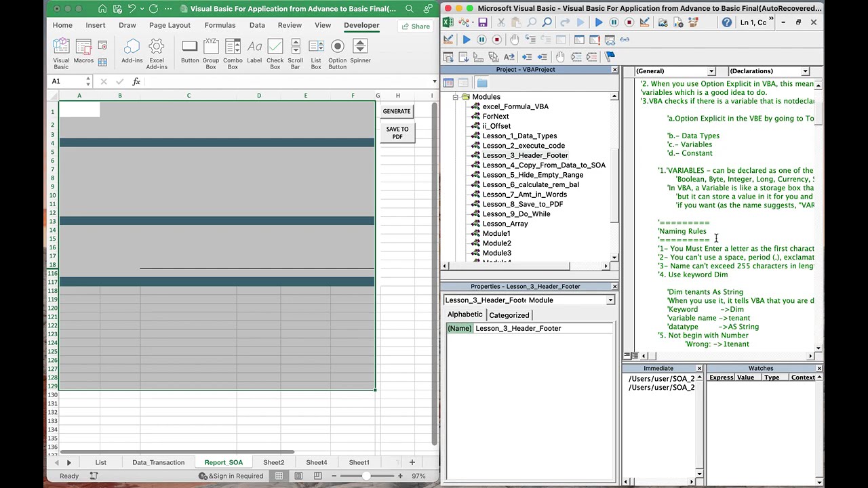Add a new sheet with plus button
The image size is (868, 488).
(x=412, y=462)
